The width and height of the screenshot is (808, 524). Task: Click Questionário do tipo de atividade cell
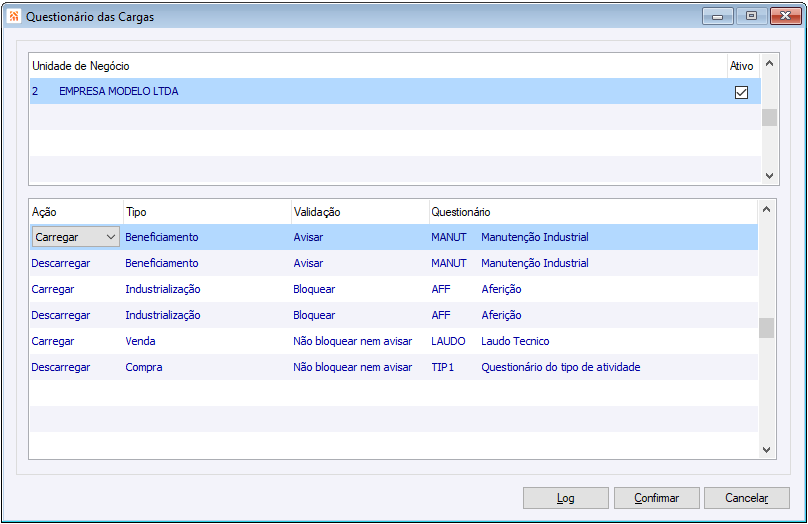click(561, 367)
